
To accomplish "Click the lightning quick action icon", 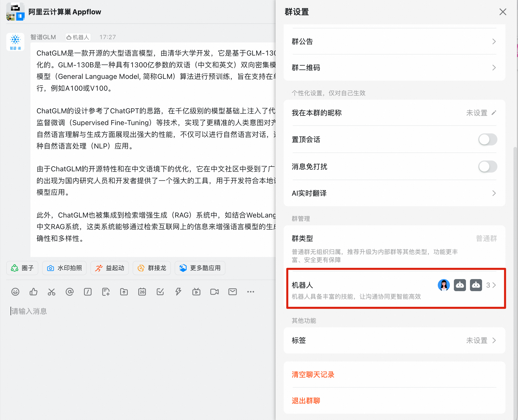I will (x=178, y=292).
